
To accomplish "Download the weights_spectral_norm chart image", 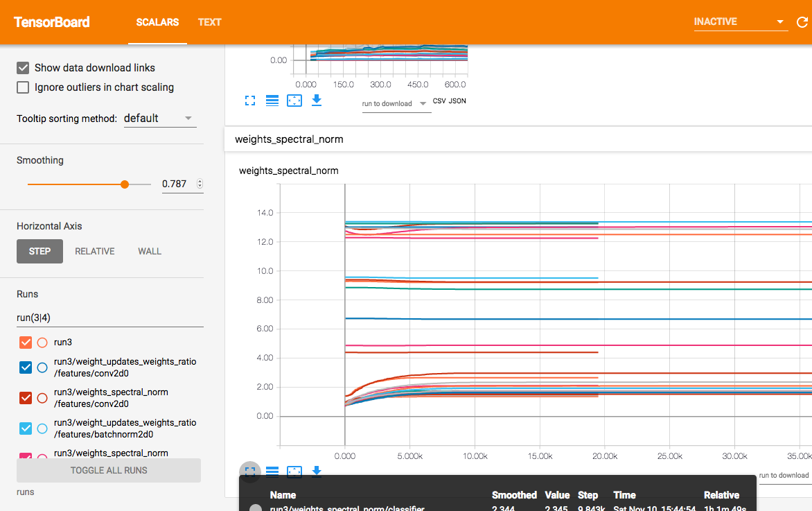I will (x=317, y=471).
